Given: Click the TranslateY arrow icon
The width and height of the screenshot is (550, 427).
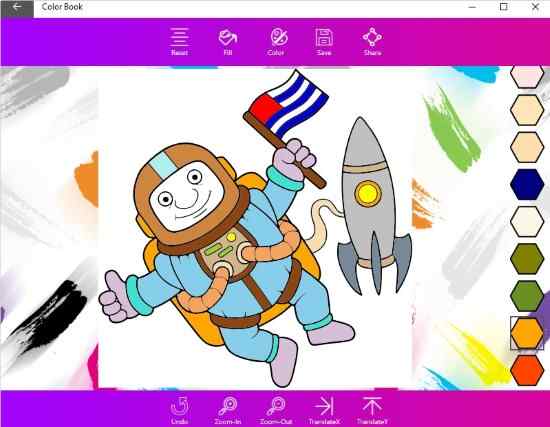Looking at the screenshot, I should (372, 410).
